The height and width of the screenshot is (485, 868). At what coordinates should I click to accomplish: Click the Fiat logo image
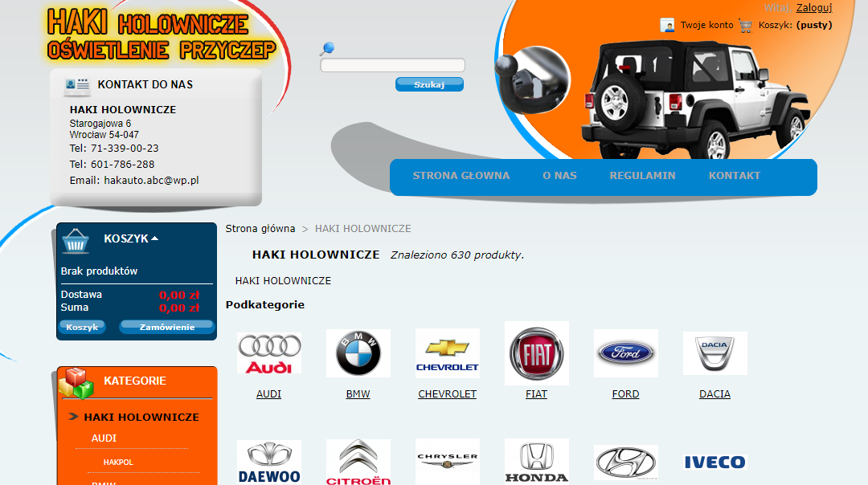click(536, 353)
